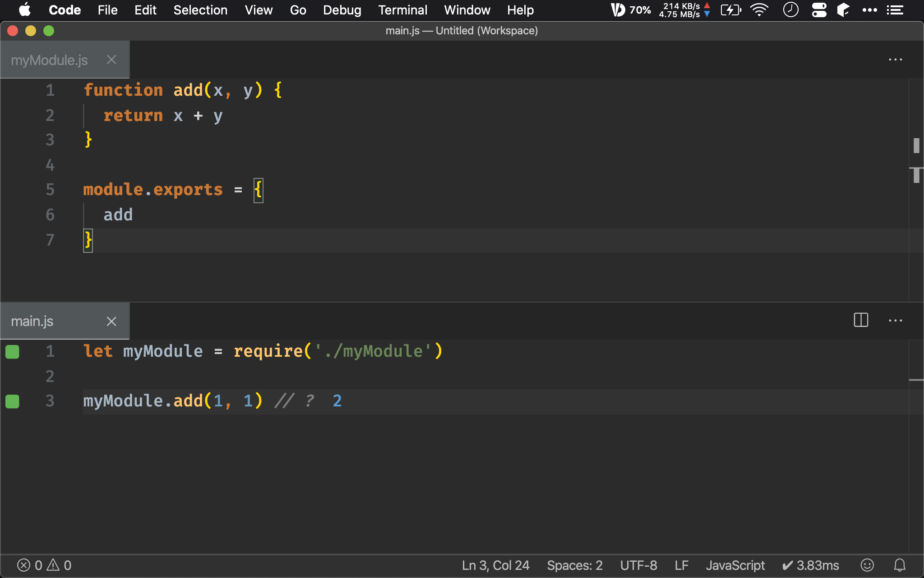Change language mode from JavaScript
Screen dimensions: 924x578
(x=735, y=565)
